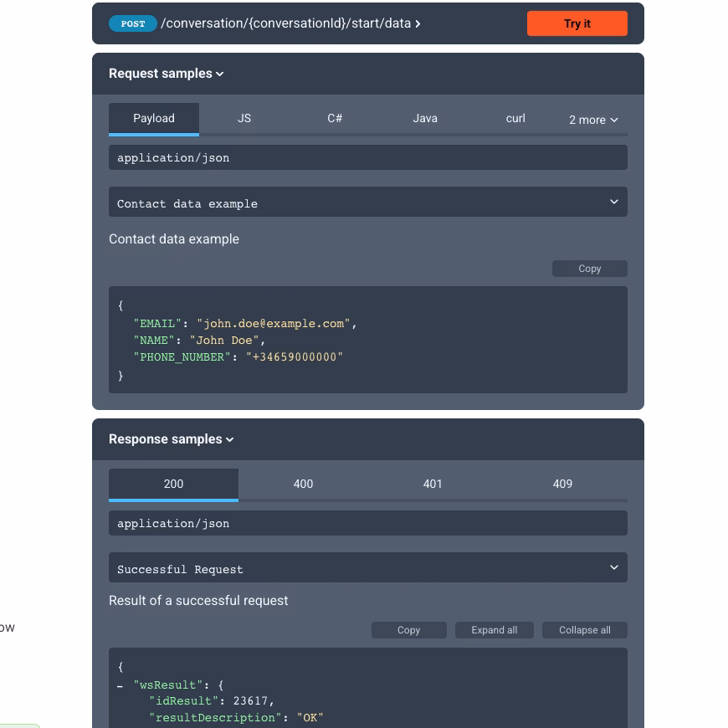The width and height of the screenshot is (728, 728).
Task: Click the orange Try it button
Action: coord(577,23)
